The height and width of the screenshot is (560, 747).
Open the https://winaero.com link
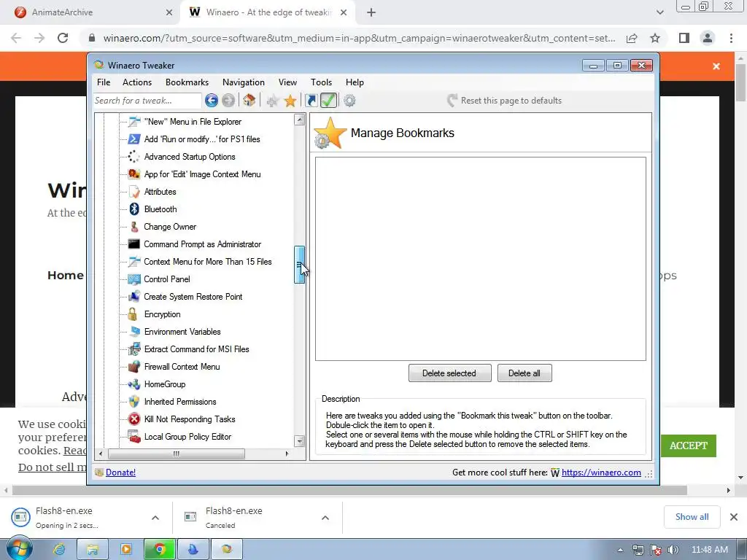601,472
